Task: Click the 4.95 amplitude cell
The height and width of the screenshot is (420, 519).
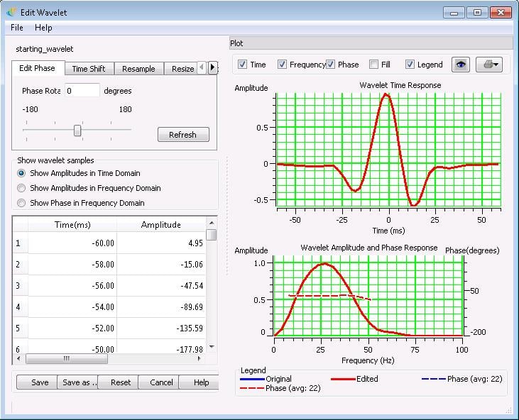Action: tap(161, 243)
